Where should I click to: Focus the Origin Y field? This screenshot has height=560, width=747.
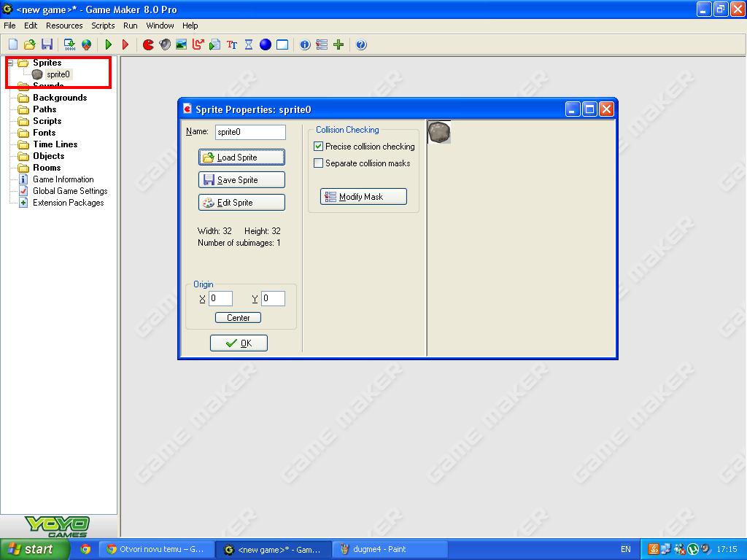273,298
